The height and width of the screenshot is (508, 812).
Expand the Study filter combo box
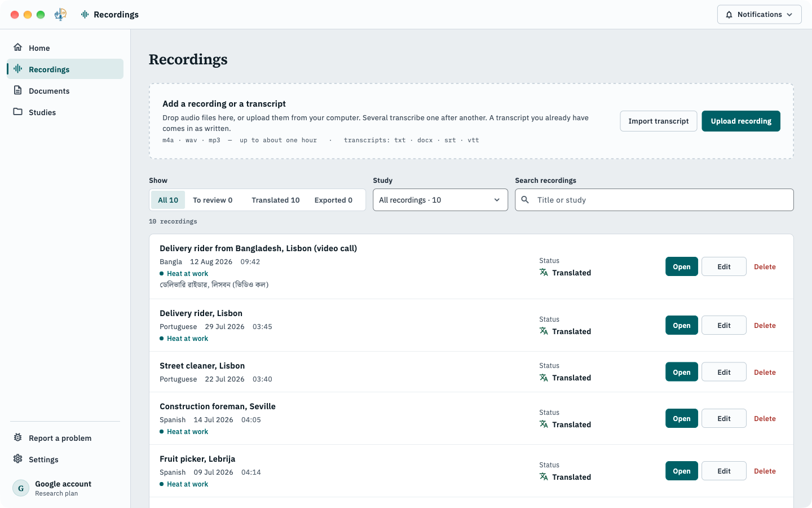click(440, 200)
